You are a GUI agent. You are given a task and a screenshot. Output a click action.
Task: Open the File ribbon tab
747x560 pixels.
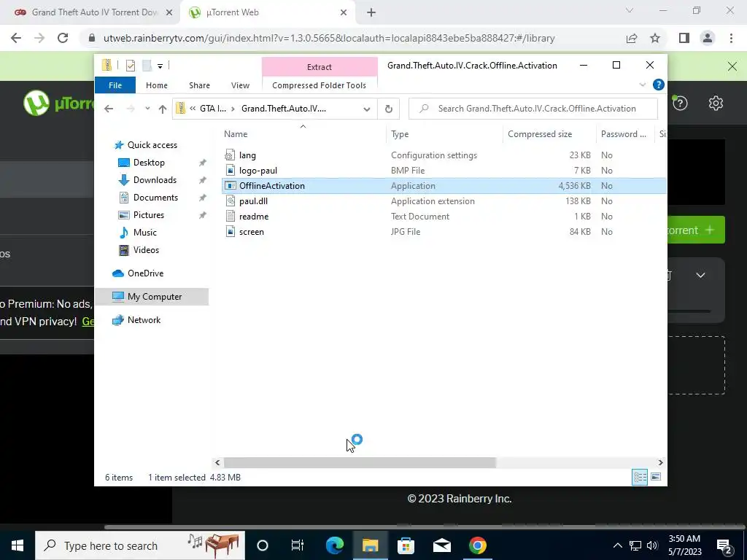pyautogui.click(x=115, y=85)
